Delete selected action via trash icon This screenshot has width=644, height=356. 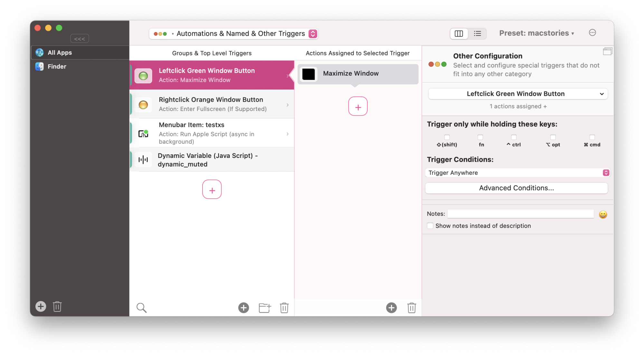412,308
